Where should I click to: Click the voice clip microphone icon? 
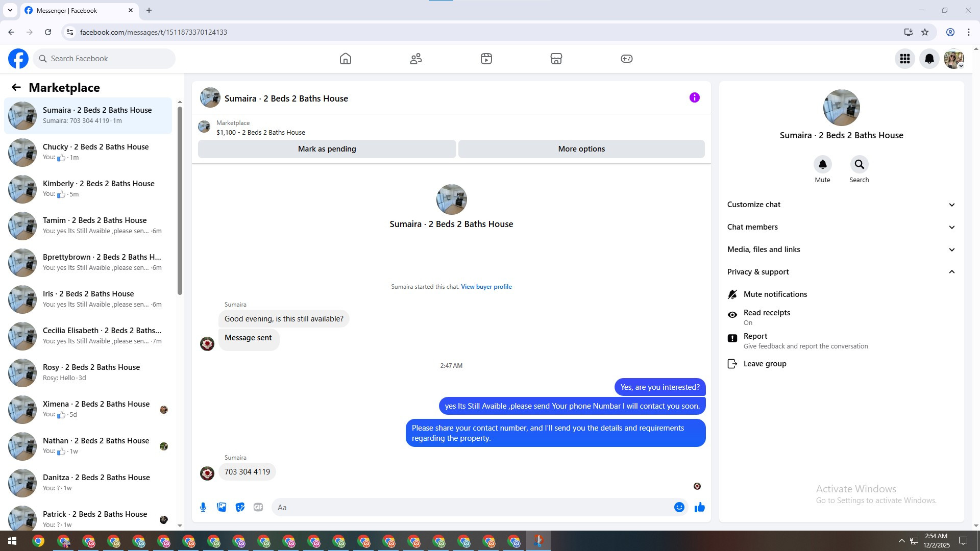(x=203, y=507)
